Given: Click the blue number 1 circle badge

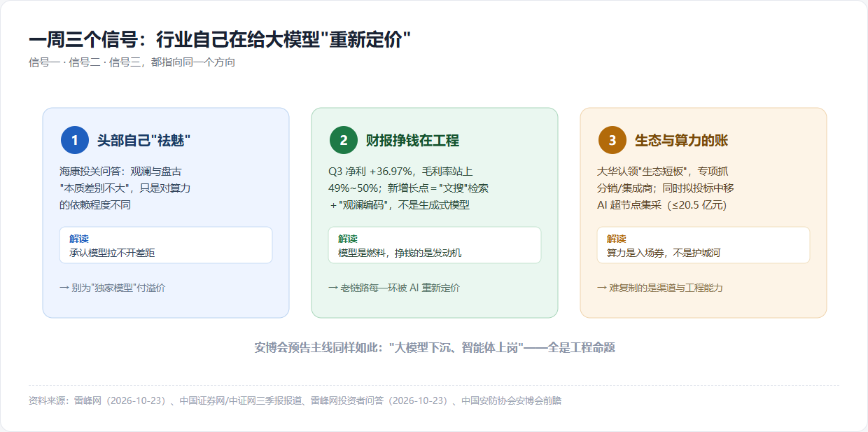Looking at the screenshot, I should coord(75,140).
